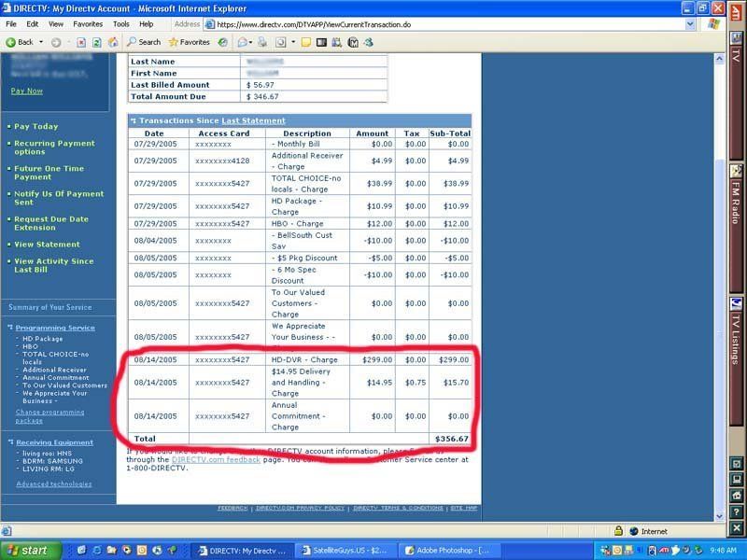Open the Mail icon dropdown arrow

click(x=250, y=42)
